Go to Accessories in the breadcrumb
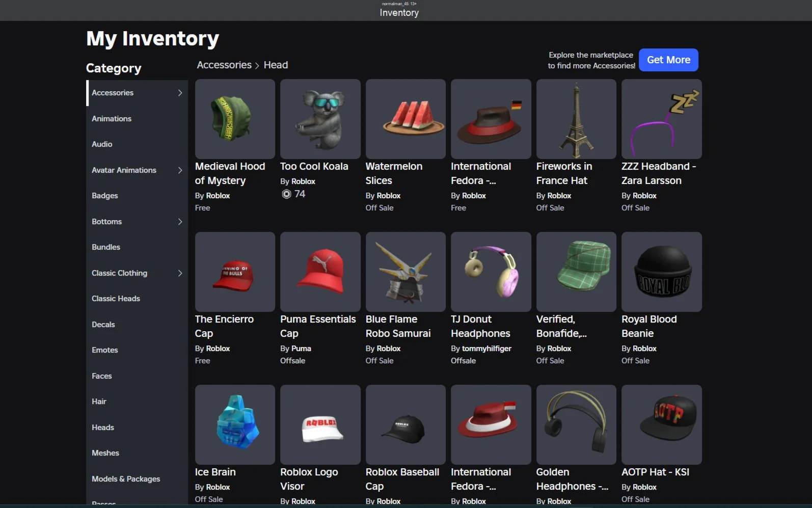812x508 pixels. click(x=224, y=65)
